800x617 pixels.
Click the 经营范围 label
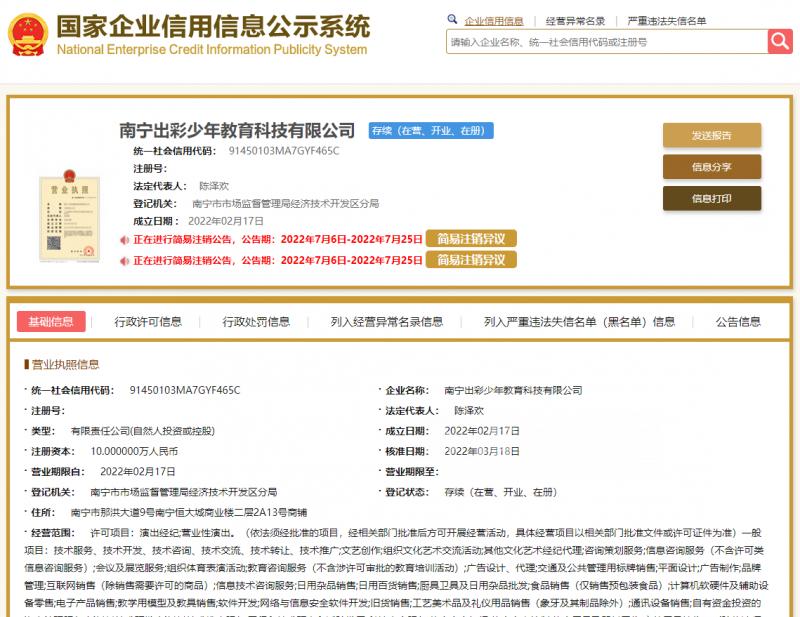[53, 533]
